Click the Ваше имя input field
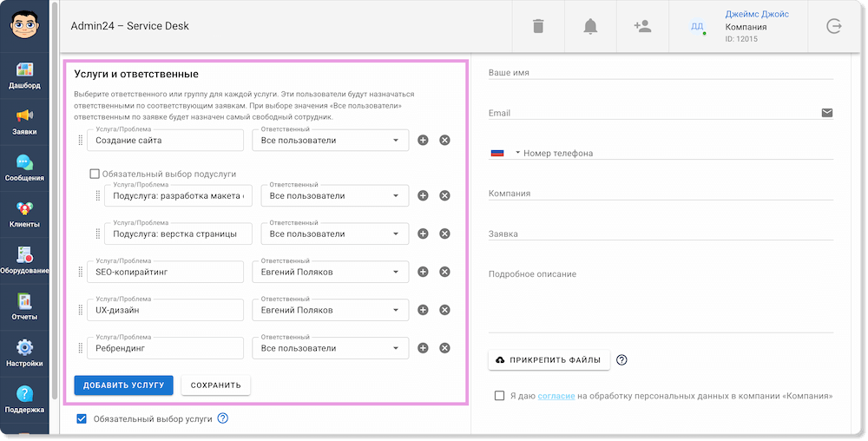The image size is (868, 441). [660, 73]
